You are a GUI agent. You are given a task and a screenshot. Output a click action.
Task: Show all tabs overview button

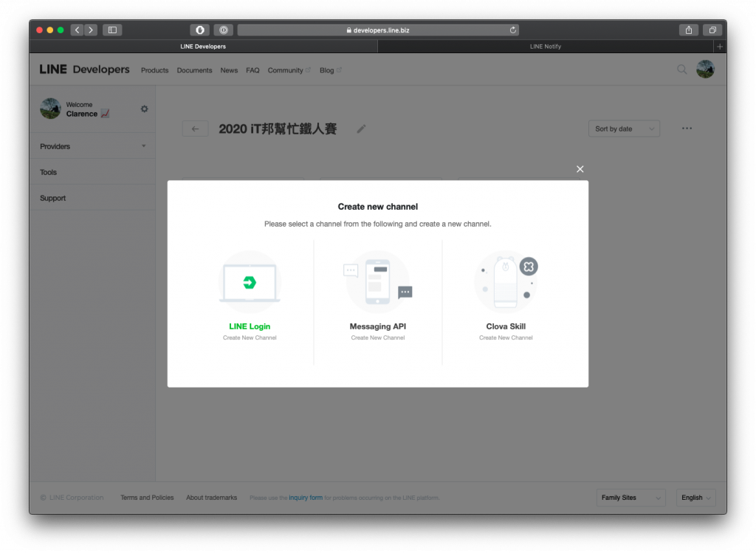point(712,30)
